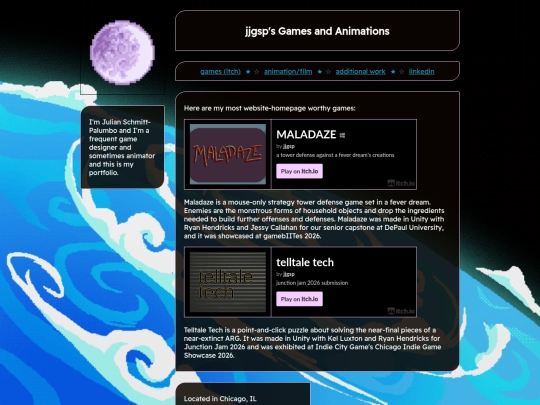Go to additional work page

pos(361,72)
